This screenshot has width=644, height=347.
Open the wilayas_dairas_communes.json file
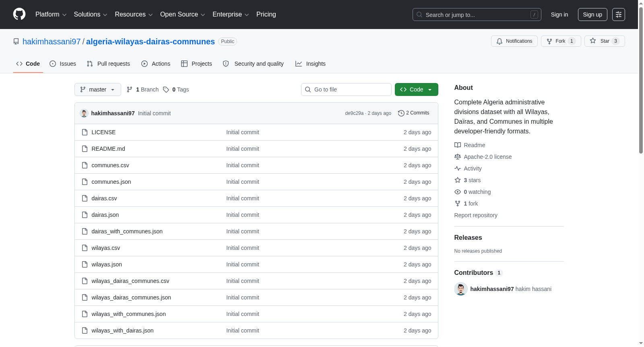(x=131, y=297)
